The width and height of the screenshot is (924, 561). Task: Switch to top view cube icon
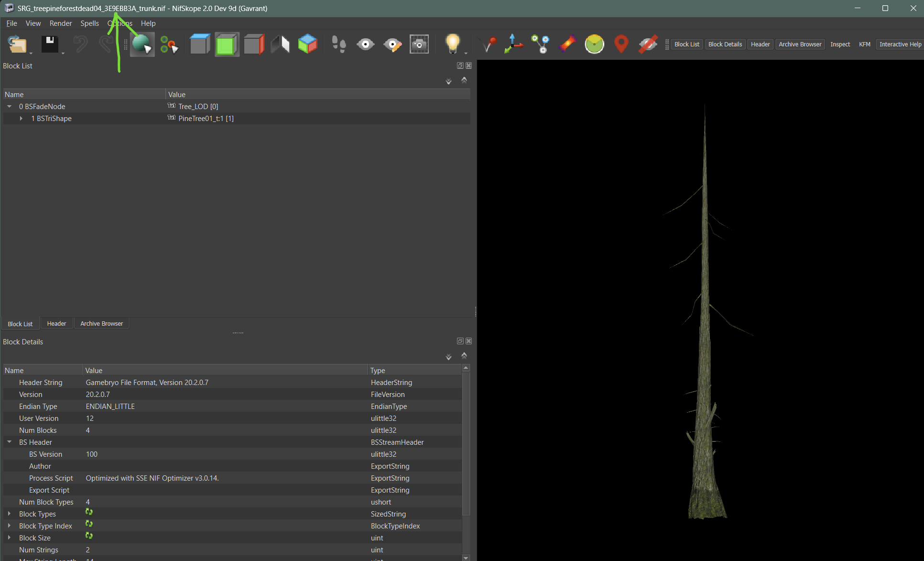(x=200, y=44)
